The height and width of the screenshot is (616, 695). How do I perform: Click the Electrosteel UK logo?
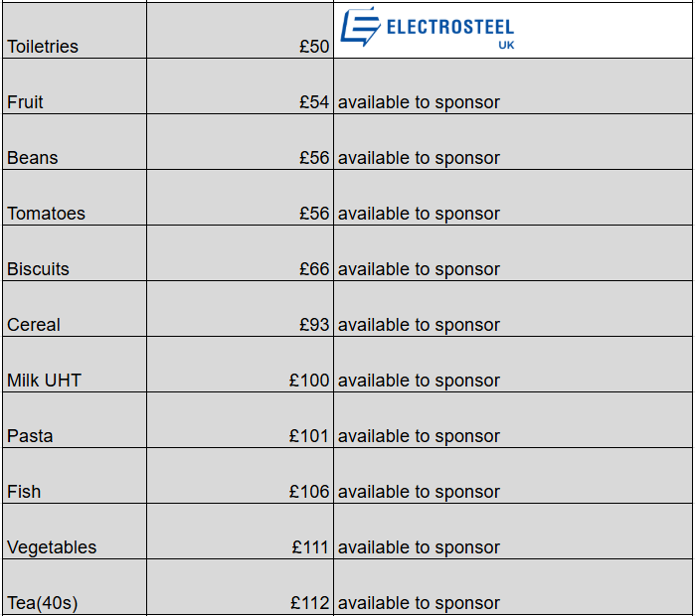428,28
